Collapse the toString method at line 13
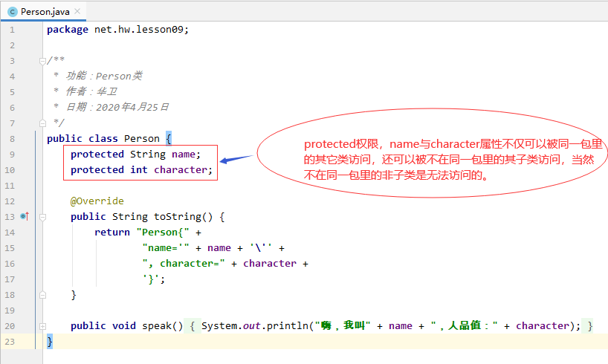 coord(42,217)
